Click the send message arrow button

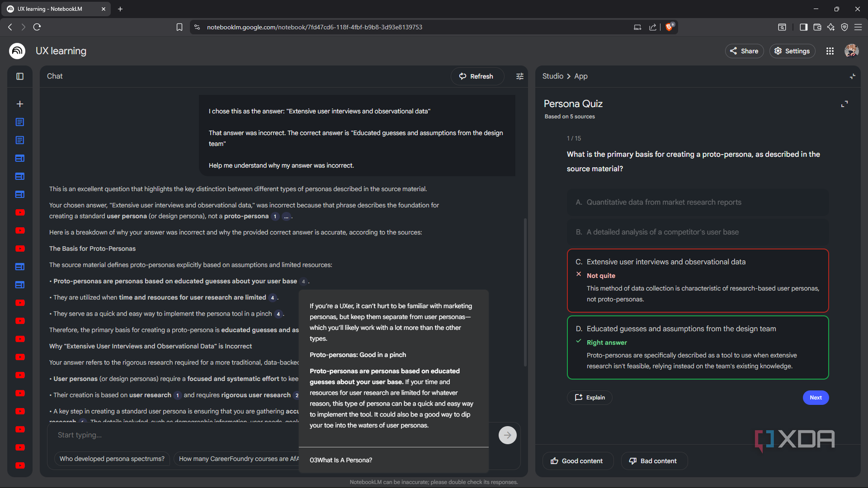point(507,435)
